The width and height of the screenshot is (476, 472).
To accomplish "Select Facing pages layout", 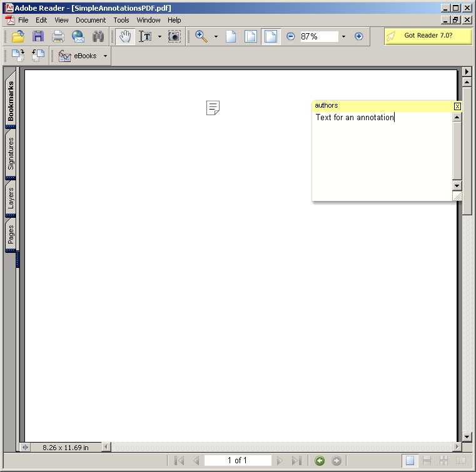I will point(461,461).
